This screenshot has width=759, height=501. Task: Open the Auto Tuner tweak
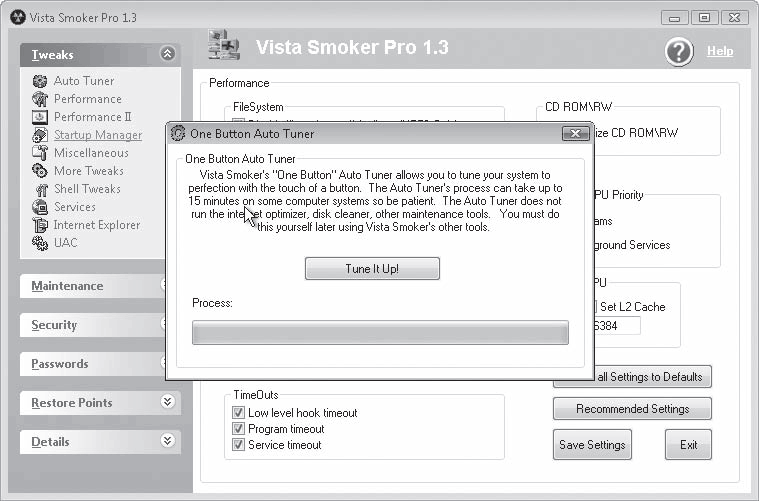[x=84, y=81]
